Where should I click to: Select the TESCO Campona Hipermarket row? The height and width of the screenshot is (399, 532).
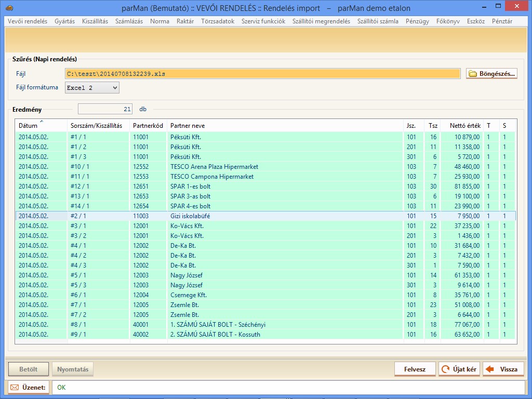[x=265, y=177]
